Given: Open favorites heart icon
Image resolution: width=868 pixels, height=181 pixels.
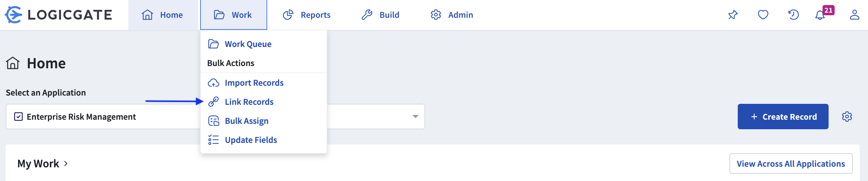Looking at the screenshot, I should (x=763, y=15).
